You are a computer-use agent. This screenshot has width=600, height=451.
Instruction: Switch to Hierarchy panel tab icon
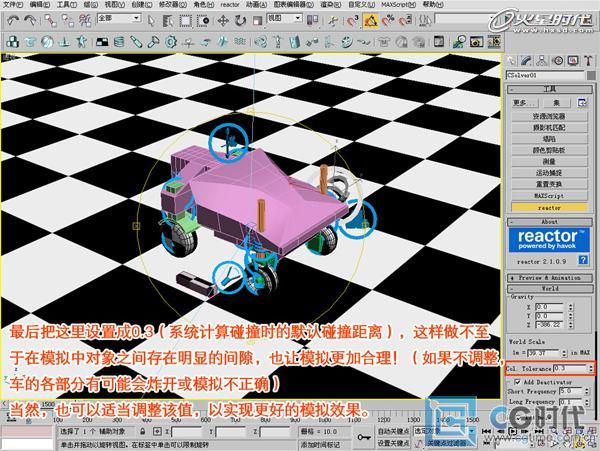(x=541, y=61)
